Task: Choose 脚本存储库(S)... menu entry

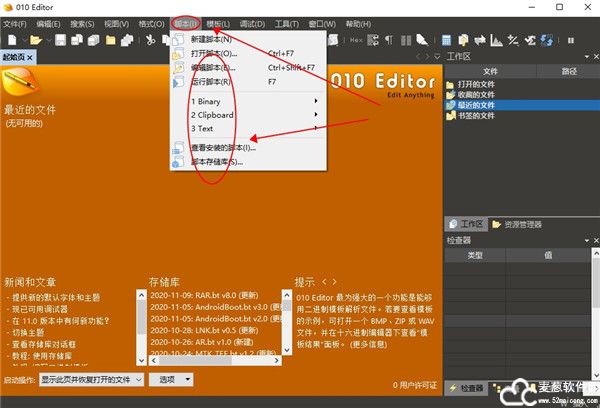Action: [248, 162]
